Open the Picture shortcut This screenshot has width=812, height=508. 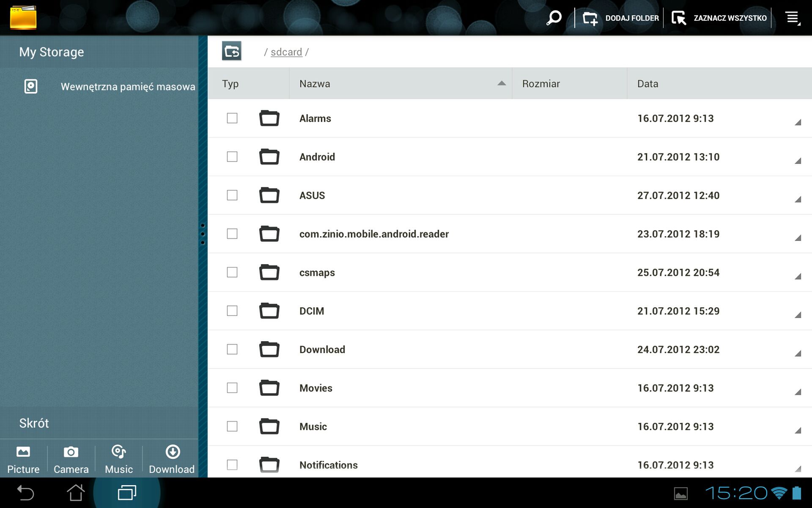(23, 459)
